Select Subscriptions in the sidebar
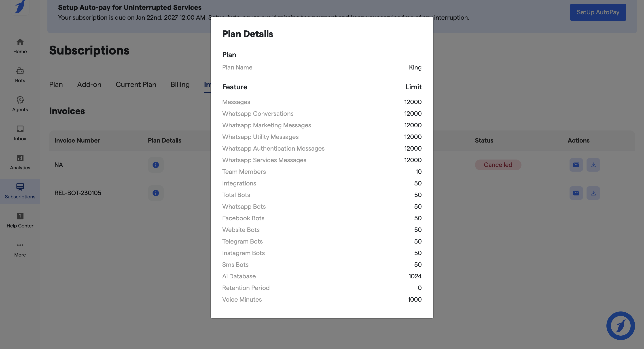This screenshot has height=349, width=644. (20, 191)
